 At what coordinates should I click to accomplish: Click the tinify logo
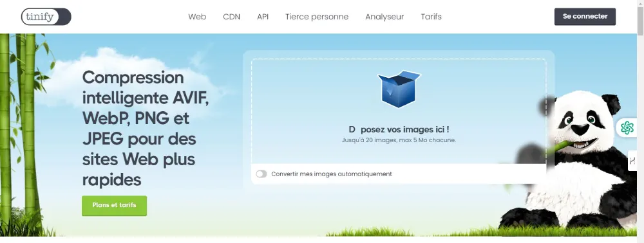pyautogui.click(x=46, y=17)
